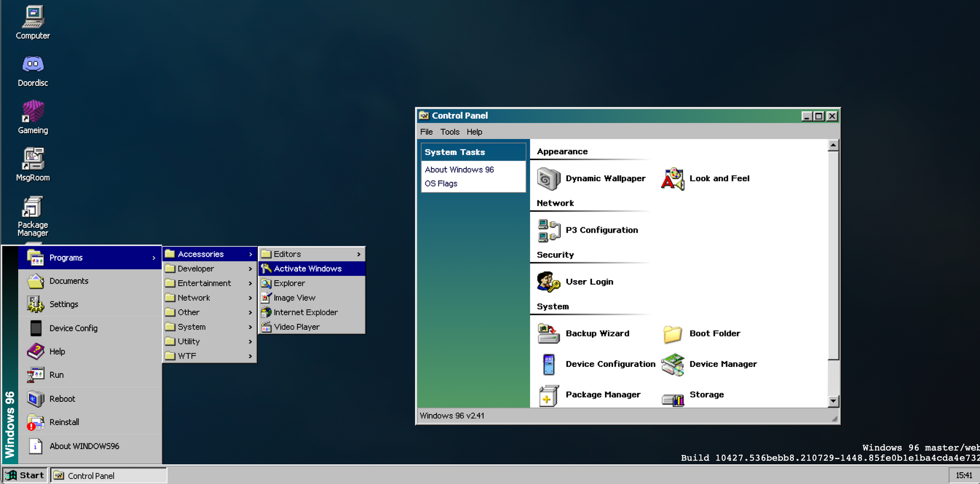
Task: Open the Dynamic Wallpaper icon
Action: click(x=548, y=179)
